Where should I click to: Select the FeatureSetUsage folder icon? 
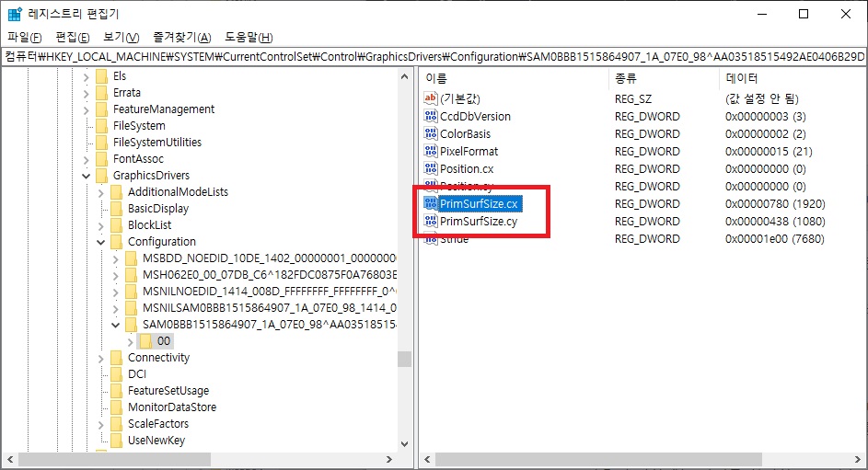click(x=116, y=391)
